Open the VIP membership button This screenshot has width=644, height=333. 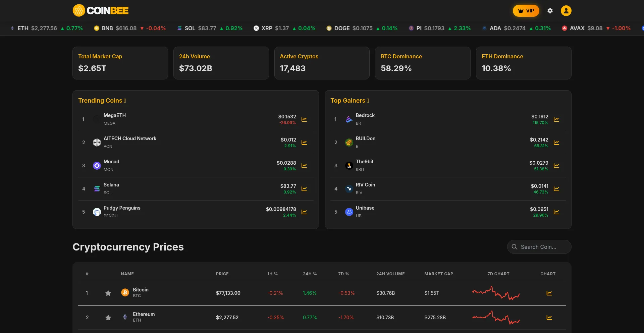pyautogui.click(x=526, y=11)
